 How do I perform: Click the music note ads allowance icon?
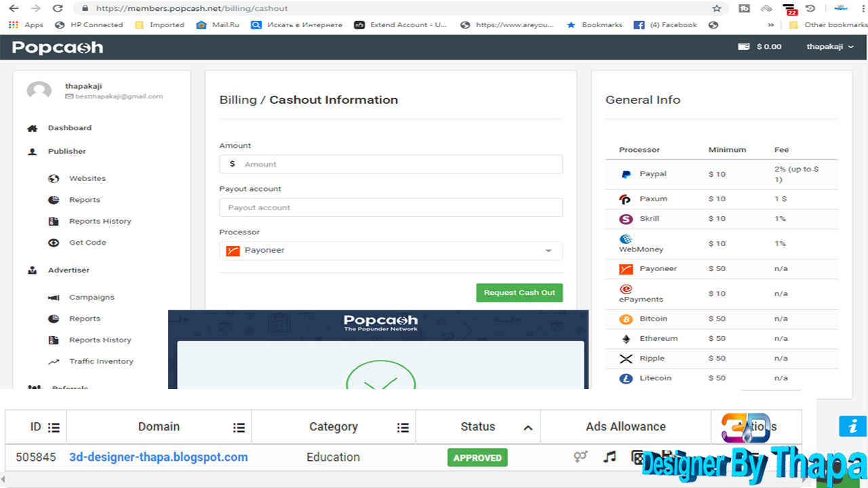coord(610,457)
